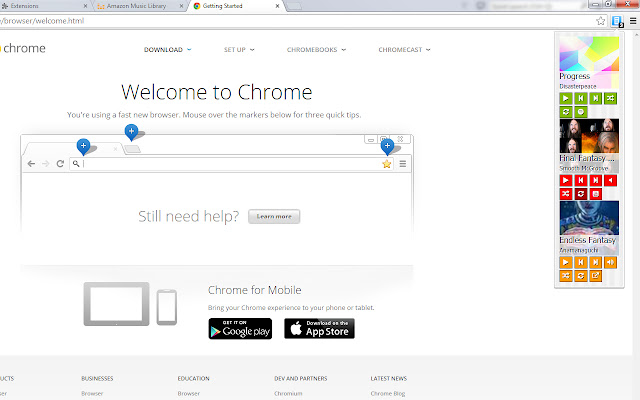Click the 'Final Fantasy ...' track title
Image resolution: width=640 pixels, height=400 pixels.
tap(587, 158)
